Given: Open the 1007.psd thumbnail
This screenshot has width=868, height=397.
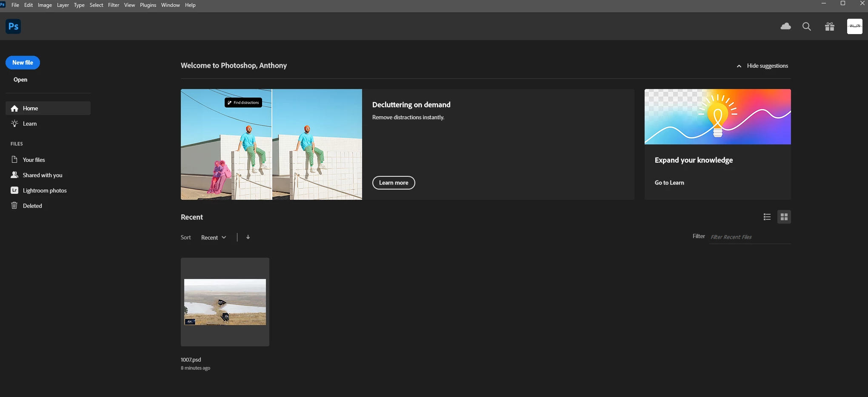Looking at the screenshot, I should click(225, 302).
